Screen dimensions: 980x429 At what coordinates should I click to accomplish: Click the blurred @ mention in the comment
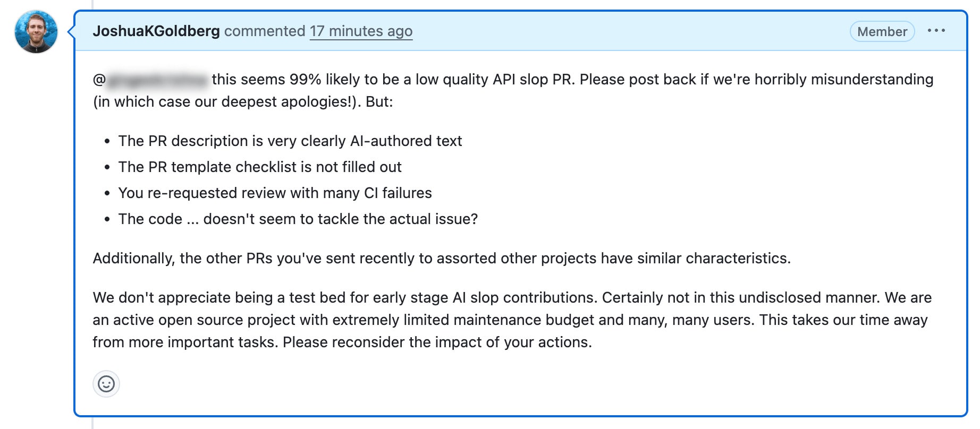(150, 79)
